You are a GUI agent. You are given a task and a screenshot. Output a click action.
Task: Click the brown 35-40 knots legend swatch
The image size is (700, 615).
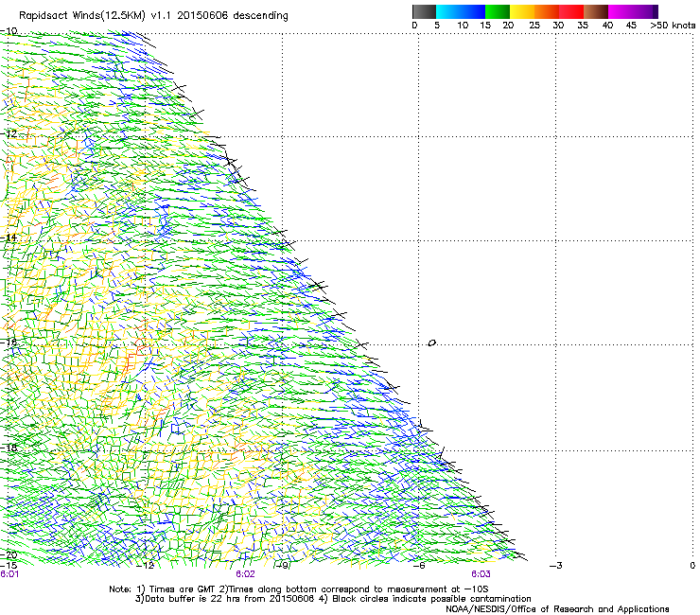click(x=596, y=11)
